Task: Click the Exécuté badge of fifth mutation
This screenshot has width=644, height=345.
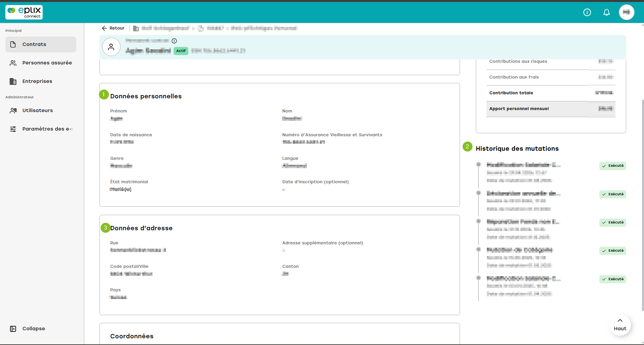Action: [x=613, y=279]
